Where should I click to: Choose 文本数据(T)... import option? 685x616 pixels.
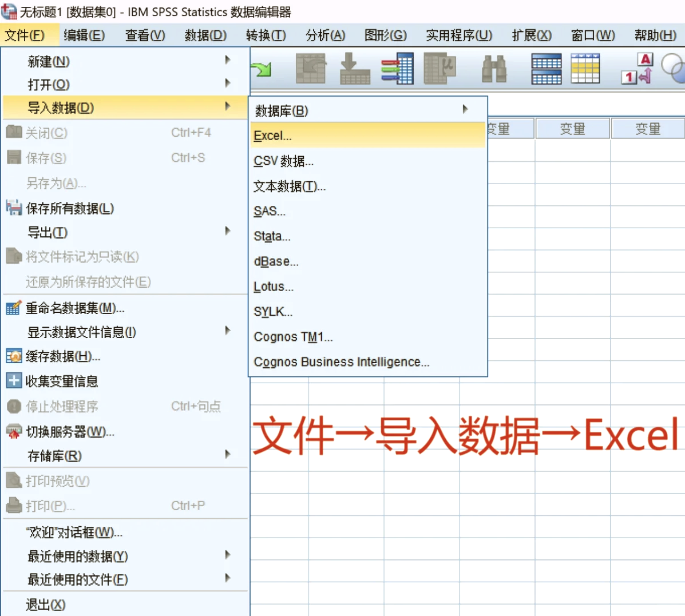368,186
